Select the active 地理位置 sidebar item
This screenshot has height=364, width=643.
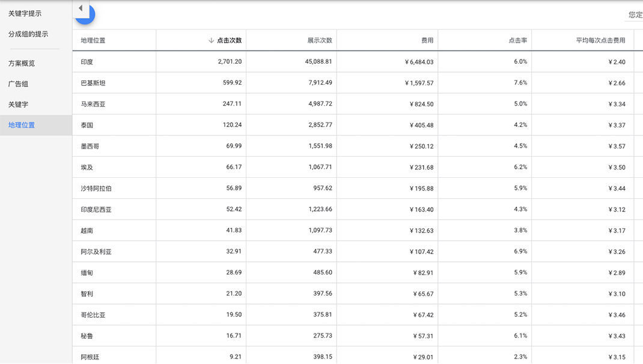22,125
